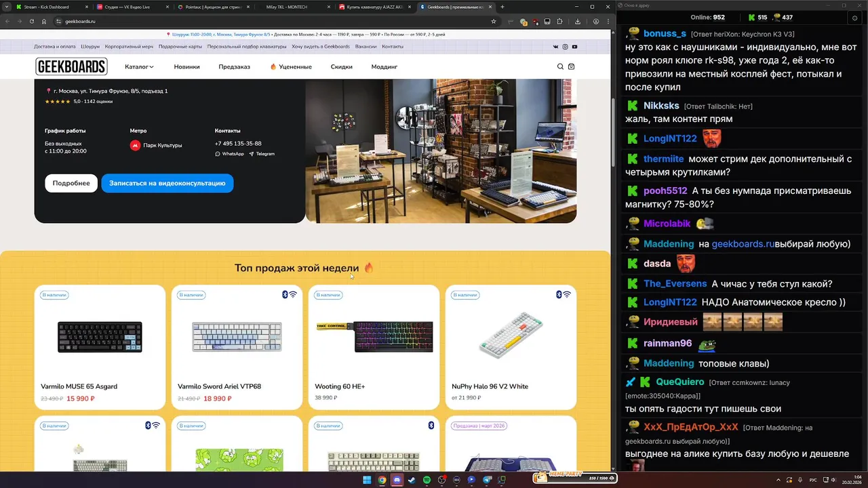The width and height of the screenshot is (868, 488).
Task: Click the phone number +7 495 135-35-88
Action: [x=238, y=144]
